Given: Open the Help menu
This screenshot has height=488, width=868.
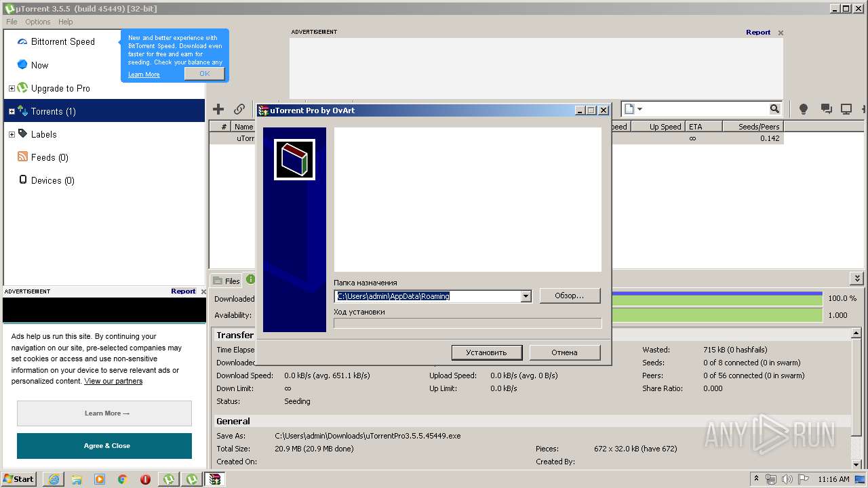Looking at the screenshot, I should (65, 22).
